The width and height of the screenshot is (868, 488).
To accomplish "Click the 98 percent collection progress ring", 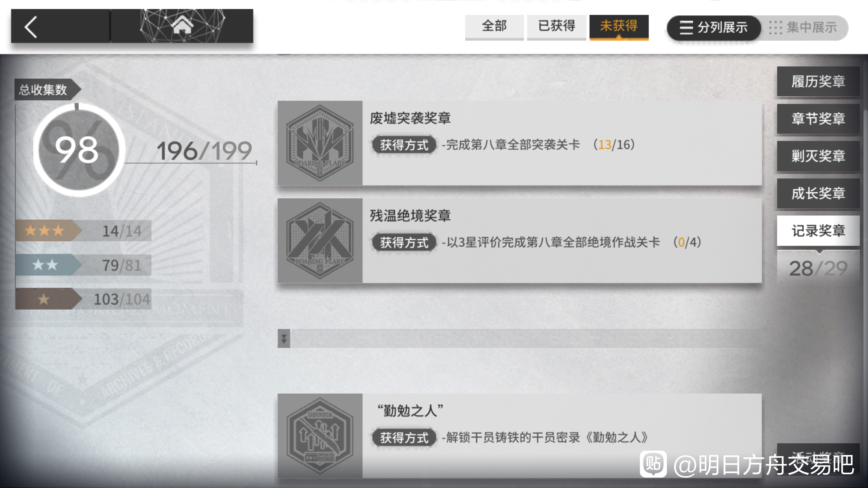I will tap(79, 150).
